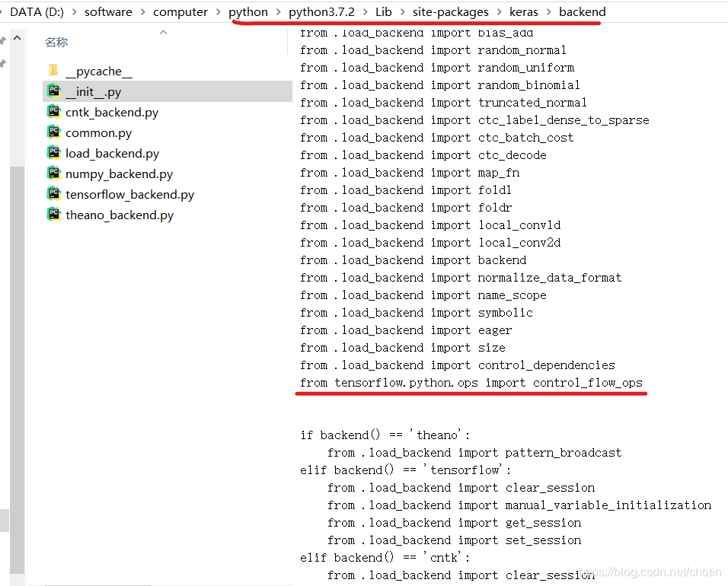The height and width of the screenshot is (586, 728).
Task: Click the navigation pane scroll up arrow
Action: (x=18, y=38)
